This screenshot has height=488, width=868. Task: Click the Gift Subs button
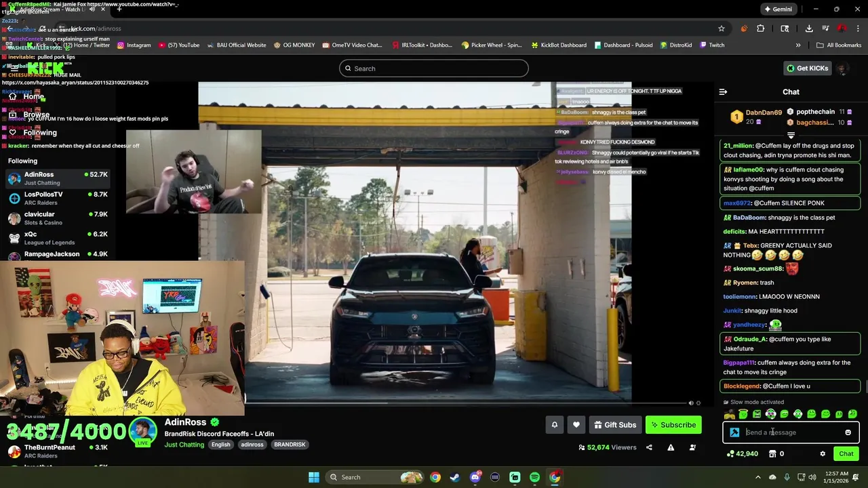[x=615, y=425]
